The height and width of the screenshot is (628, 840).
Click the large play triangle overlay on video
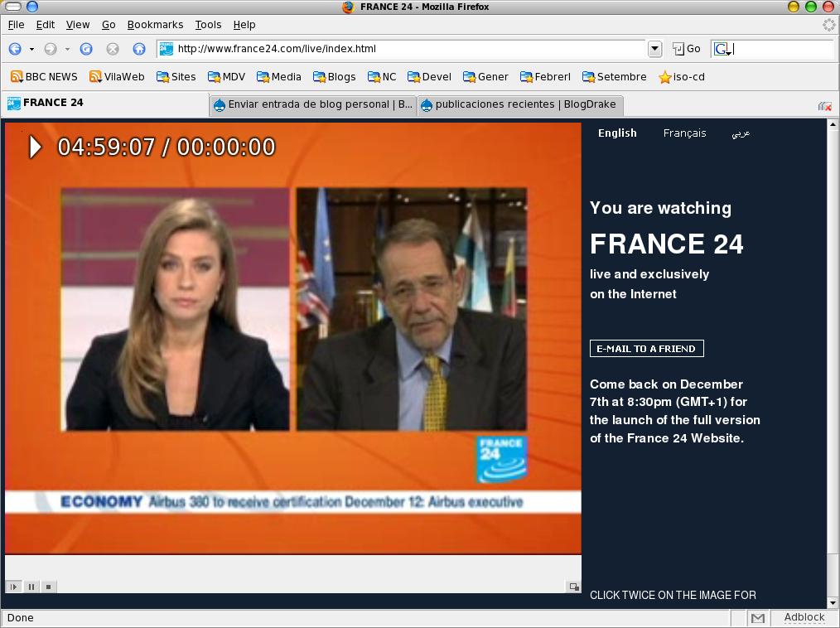click(x=35, y=147)
